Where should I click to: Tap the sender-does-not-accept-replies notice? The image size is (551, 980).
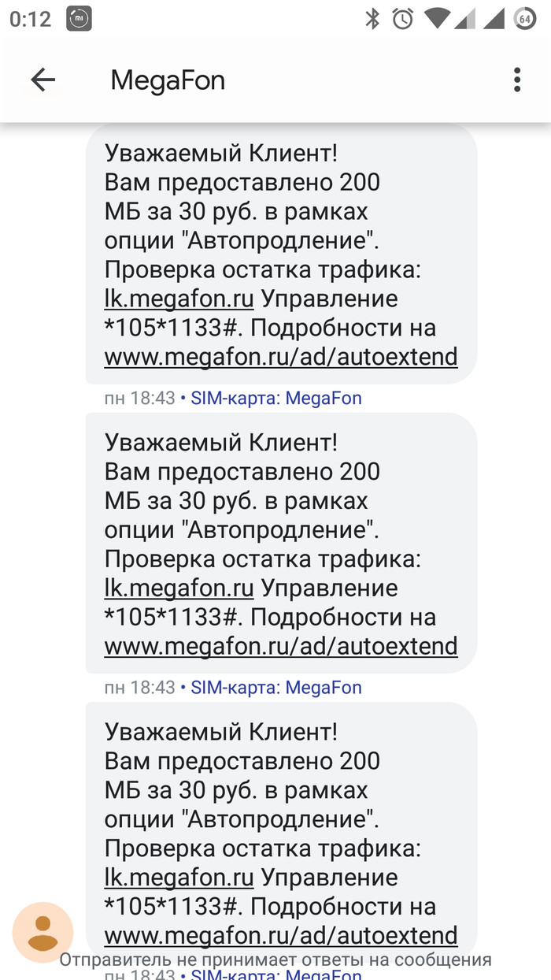275,960
